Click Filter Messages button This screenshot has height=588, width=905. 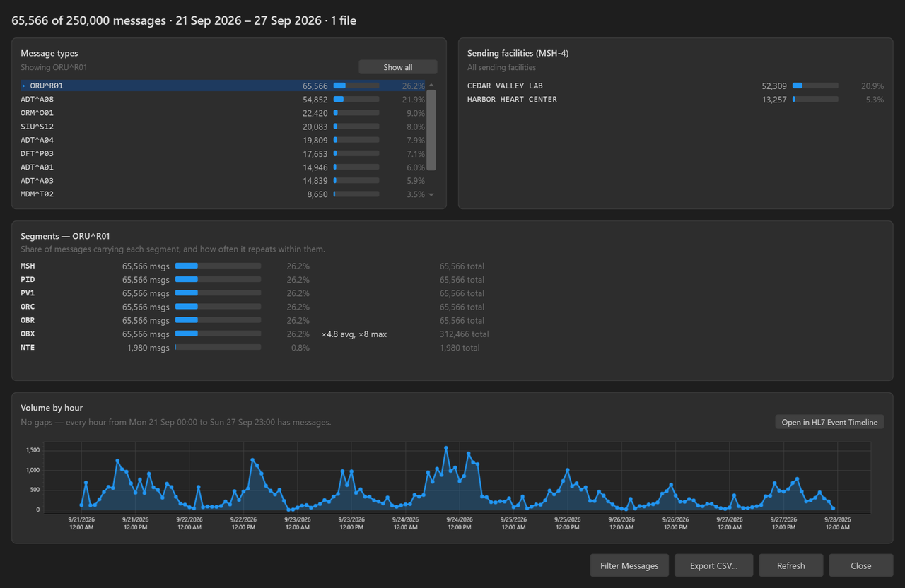click(x=629, y=565)
